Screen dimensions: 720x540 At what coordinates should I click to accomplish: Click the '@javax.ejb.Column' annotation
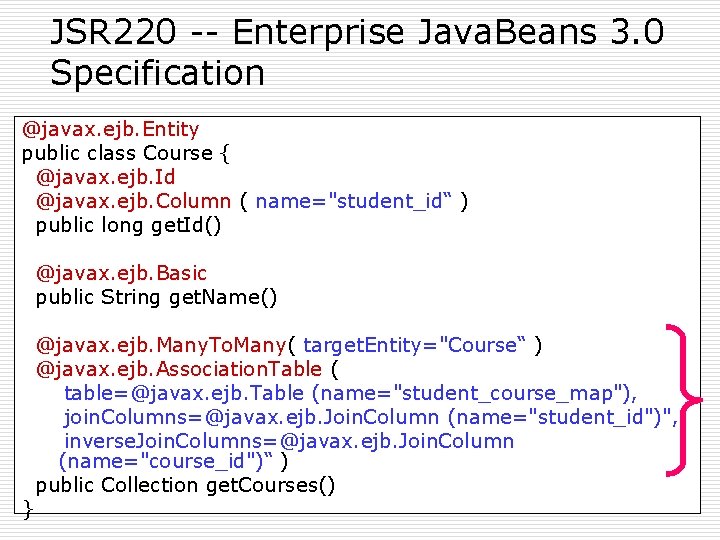[133, 201]
